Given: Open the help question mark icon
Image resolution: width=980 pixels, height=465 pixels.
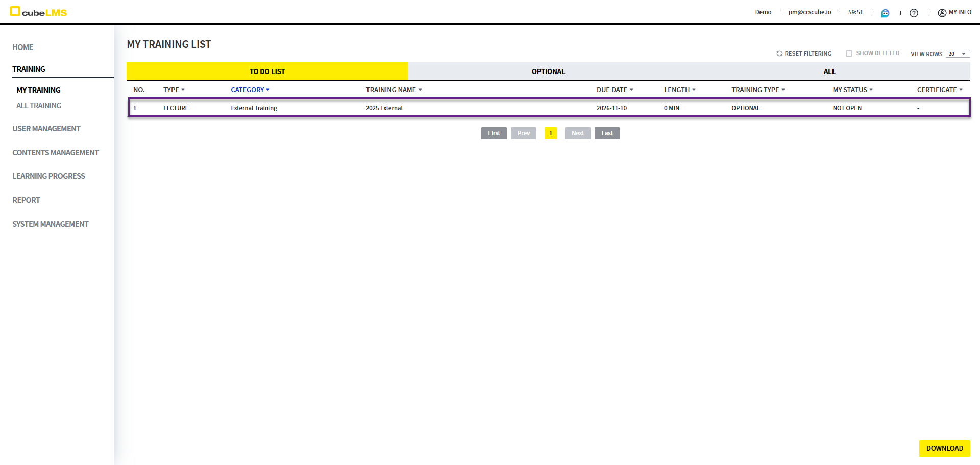Looking at the screenshot, I should click(914, 13).
